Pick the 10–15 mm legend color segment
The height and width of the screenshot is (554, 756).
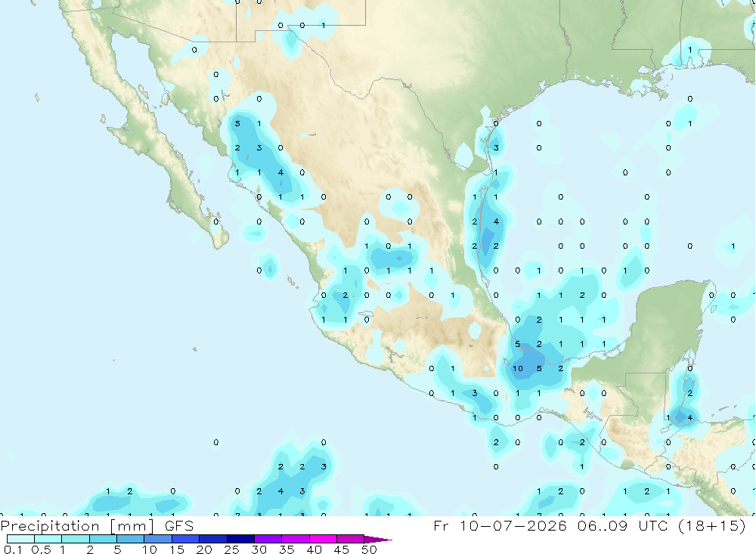tap(158, 539)
